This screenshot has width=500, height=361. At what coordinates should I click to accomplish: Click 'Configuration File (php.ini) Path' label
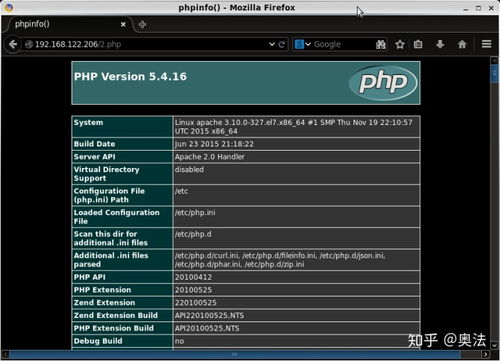tap(109, 195)
